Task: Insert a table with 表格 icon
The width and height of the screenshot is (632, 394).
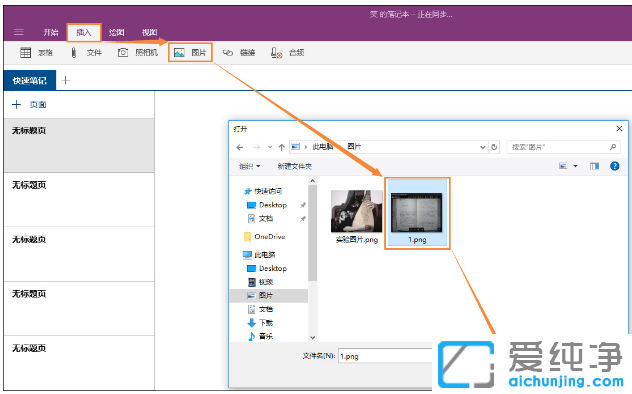Action: 36,53
